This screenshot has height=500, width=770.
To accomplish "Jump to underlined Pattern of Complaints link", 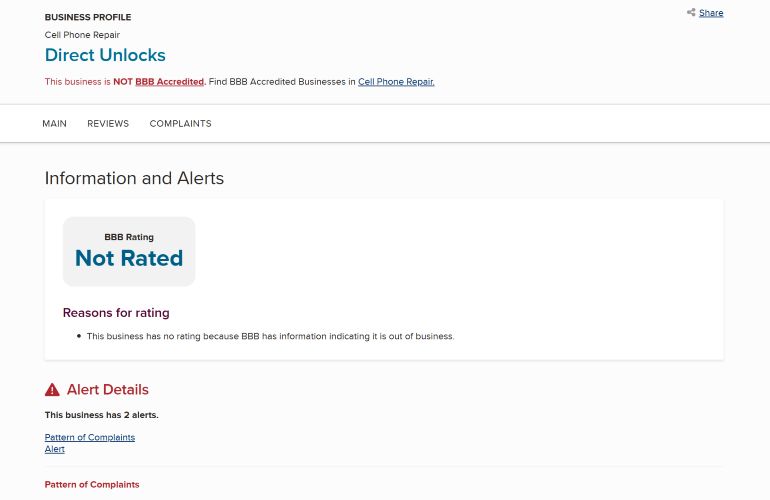I will pos(89,437).
